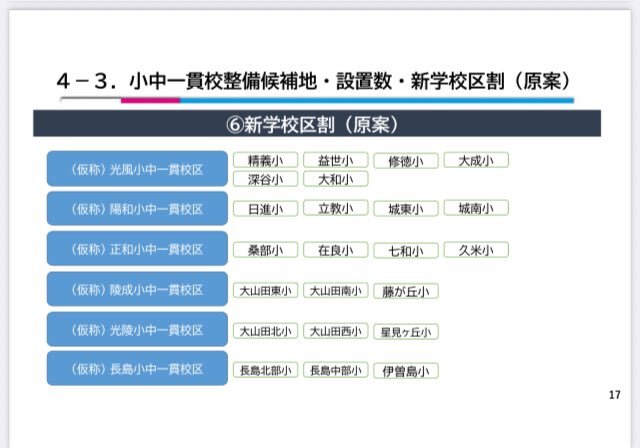
Task: Click the '桑部小' school label
Action: [265, 250]
